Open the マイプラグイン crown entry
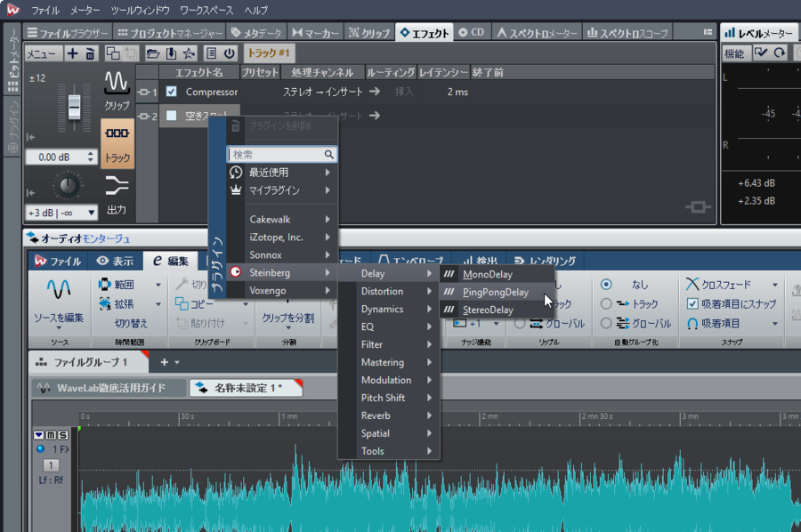This screenshot has width=801, height=532. point(282,190)
